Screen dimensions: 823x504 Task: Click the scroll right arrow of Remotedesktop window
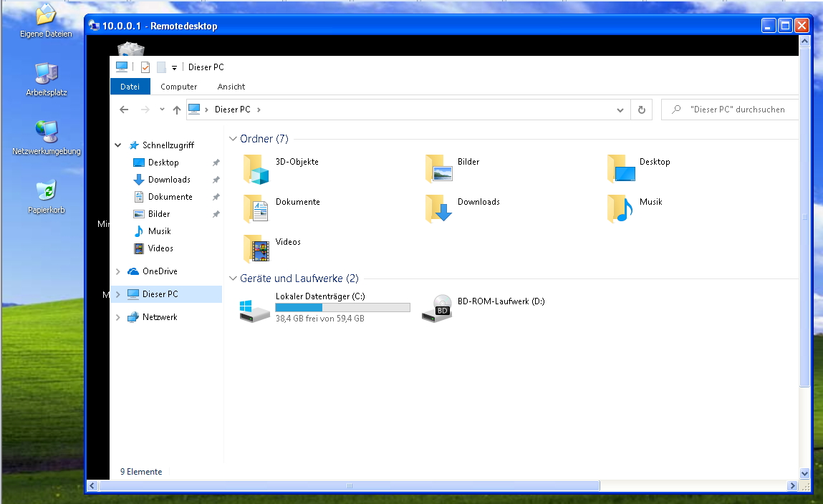click(x=793, y=485)
